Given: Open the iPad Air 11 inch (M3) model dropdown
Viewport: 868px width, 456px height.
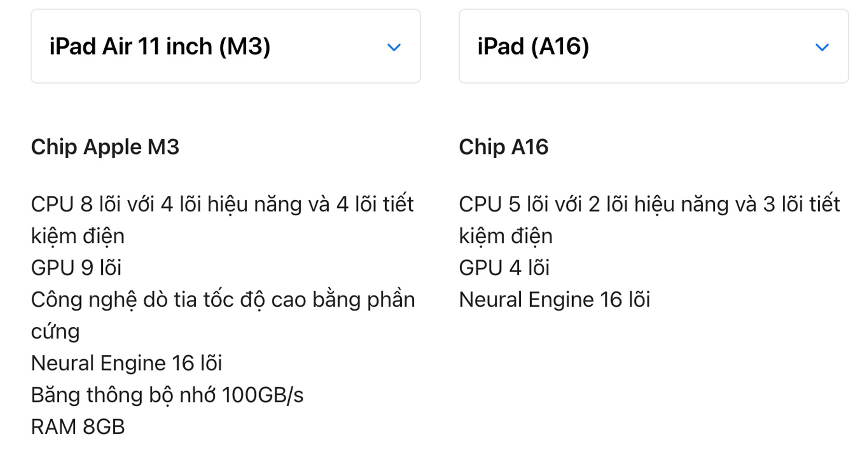Looking at the screenshot, I should coord(225,46).
